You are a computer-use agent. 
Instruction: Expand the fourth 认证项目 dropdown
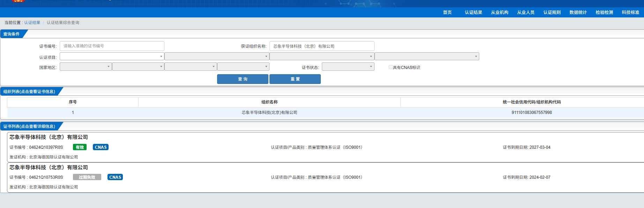427,56
